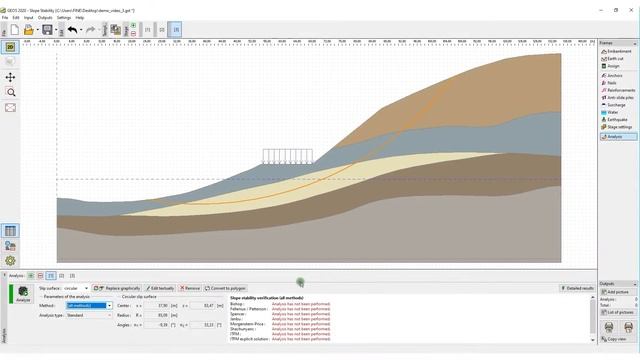
Task: Open the Earth cut frame
Action: (x=618, y=59)
